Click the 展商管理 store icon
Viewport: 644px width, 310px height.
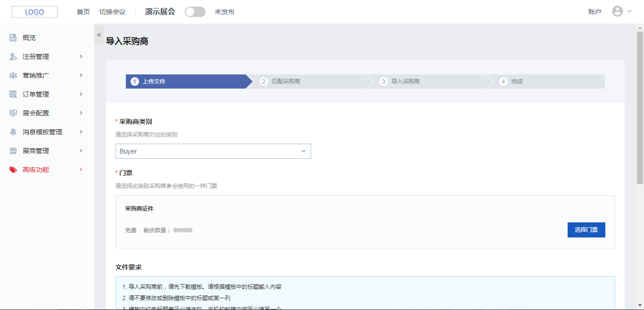tap(13, 151)
